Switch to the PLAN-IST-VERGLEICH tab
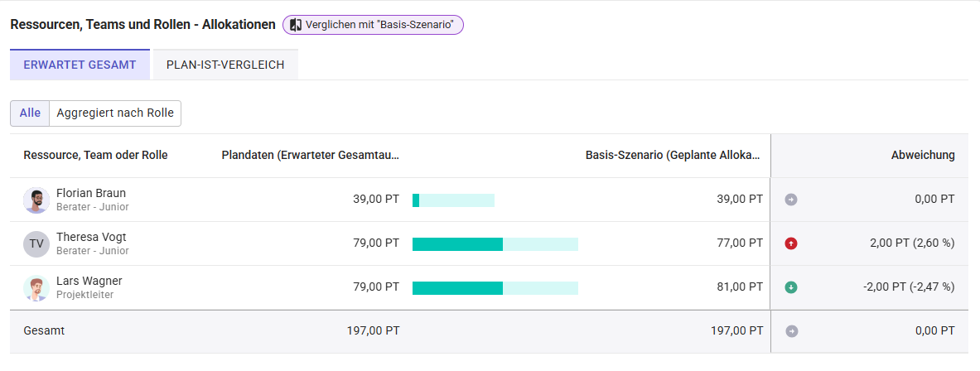980x371 pixels. tap(225, 65)
